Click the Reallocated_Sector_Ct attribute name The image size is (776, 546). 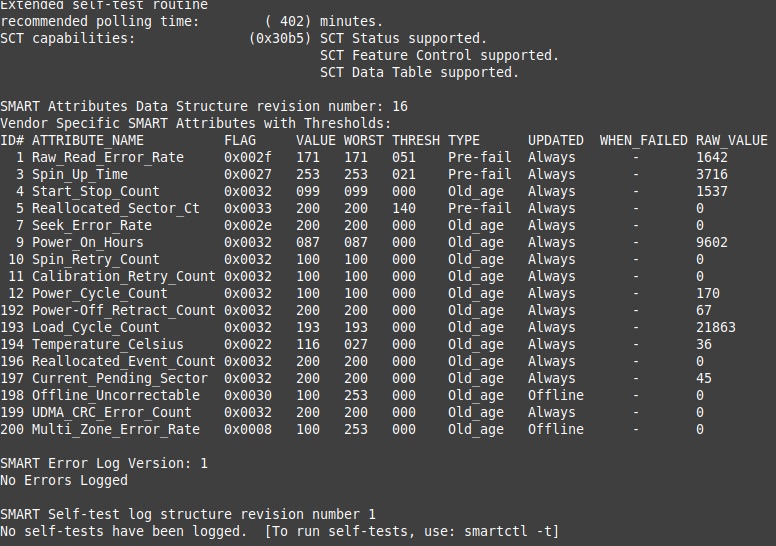tap(116, 208)
